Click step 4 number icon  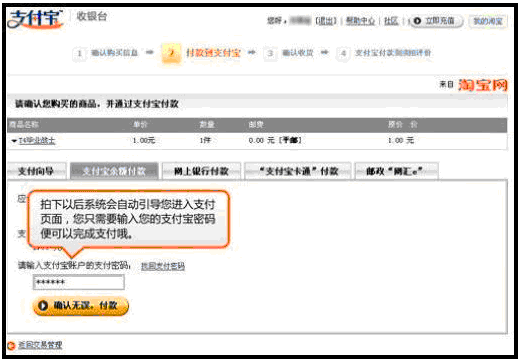pos(343,53)
